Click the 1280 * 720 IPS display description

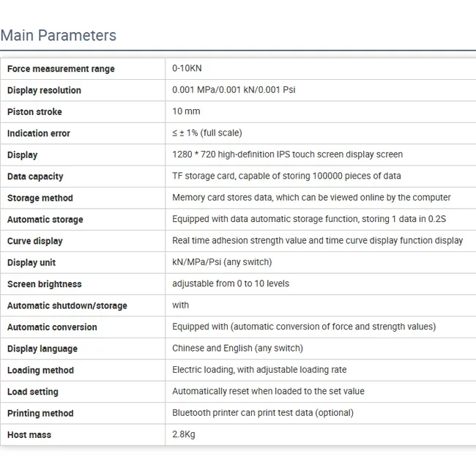click(287, 155)
